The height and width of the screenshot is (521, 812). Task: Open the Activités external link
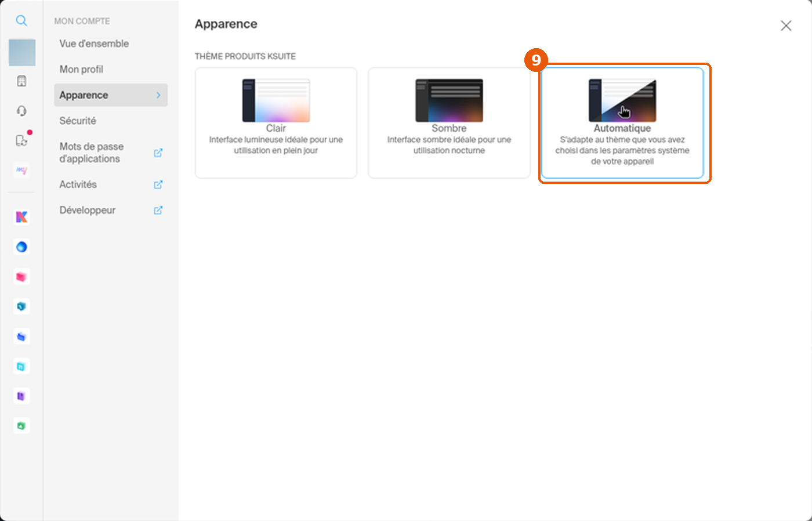click(111, 184)
